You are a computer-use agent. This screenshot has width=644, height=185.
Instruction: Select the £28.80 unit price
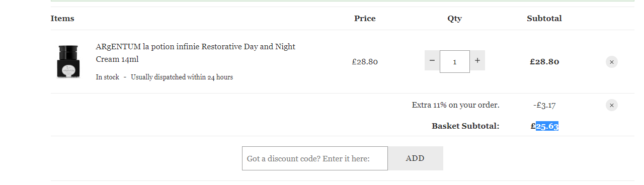tap(365, 62)
